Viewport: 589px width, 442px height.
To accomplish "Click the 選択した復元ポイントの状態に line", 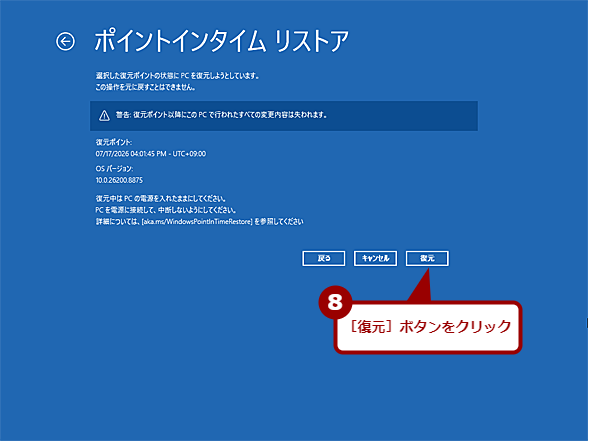I will point(177,76).
